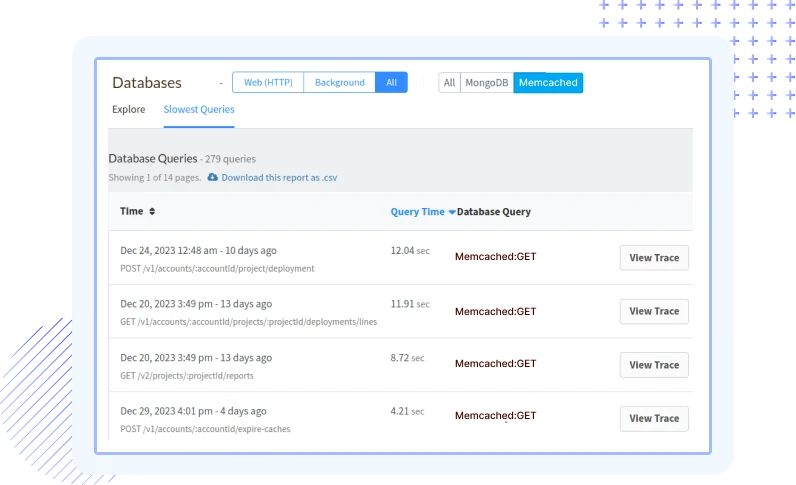Select the white All database filter
This screenshot has width=796, height=485.
(x=449, y=83)
